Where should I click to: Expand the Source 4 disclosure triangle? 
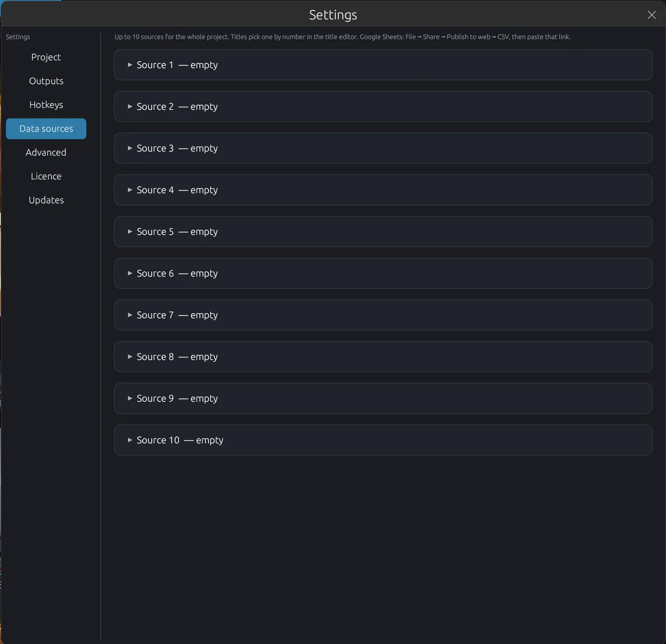tap(130, 190)
